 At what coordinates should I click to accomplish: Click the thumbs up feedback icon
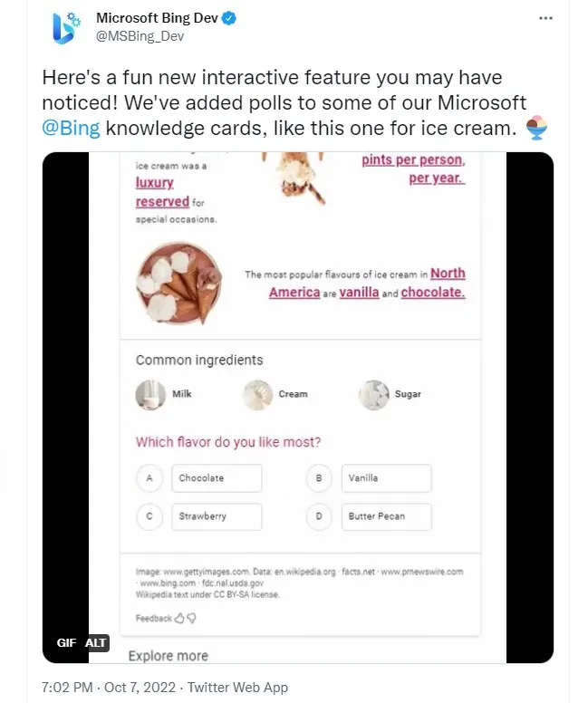pos(179,618)
